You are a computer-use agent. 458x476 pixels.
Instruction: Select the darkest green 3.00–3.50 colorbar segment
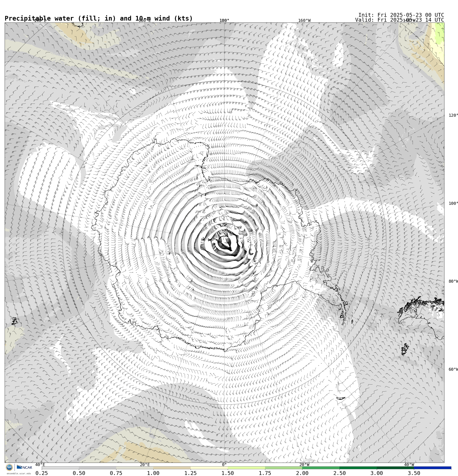pos(395,468)
